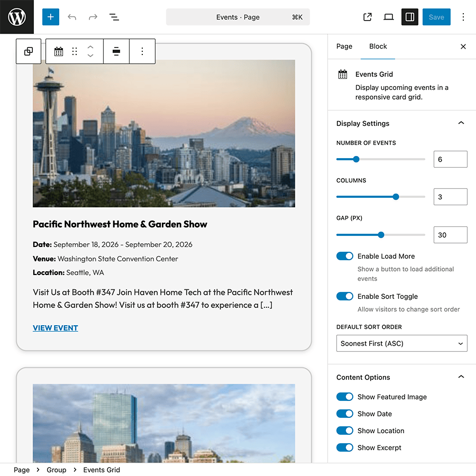Disable Show Featured Image

pyautogui.click(x=344, y=397)
